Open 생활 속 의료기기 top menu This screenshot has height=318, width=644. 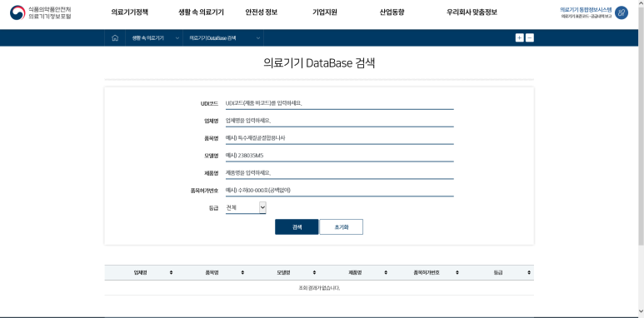pyautogui.click(x=202, y=12)
